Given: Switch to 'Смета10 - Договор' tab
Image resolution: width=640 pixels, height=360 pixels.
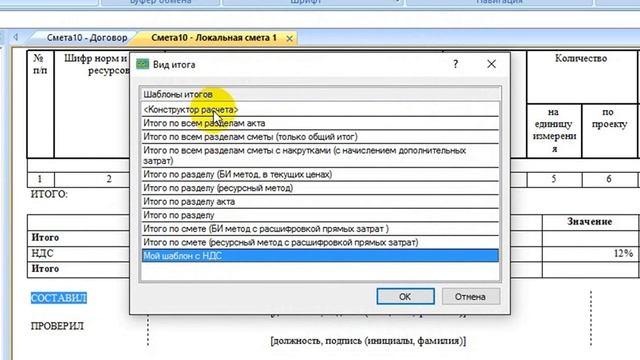Looking at the screenshot, I should pyautogui.click(x=87, y=38).
